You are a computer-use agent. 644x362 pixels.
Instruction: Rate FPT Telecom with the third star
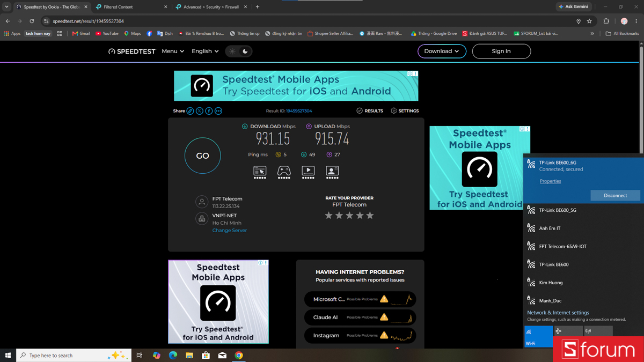[x=349, y=216]
